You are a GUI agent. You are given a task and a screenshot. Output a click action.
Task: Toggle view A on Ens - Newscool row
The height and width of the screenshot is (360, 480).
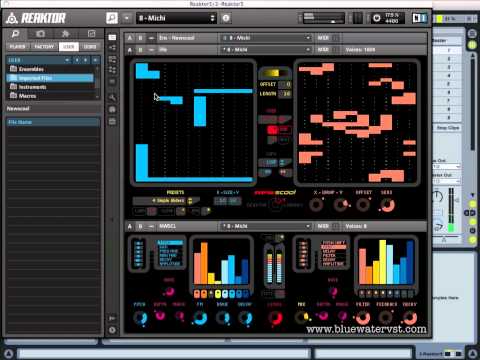(130, 38)
